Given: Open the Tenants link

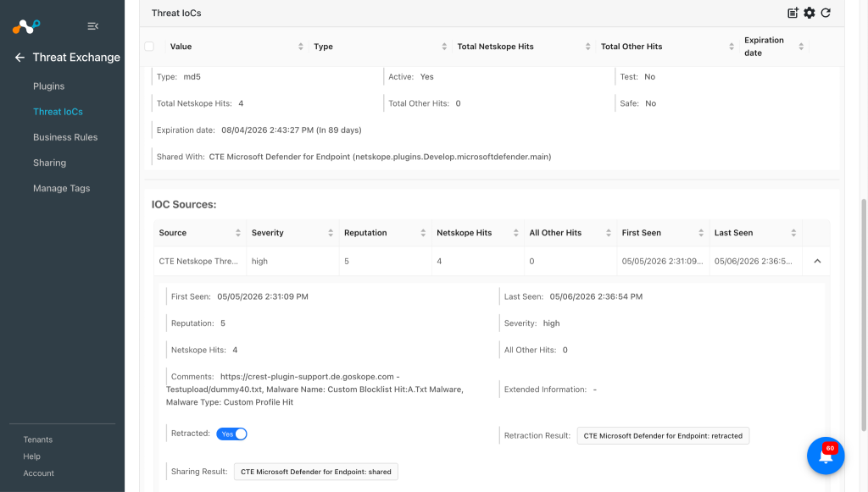Looking at the screenshot, I should 37,439.
